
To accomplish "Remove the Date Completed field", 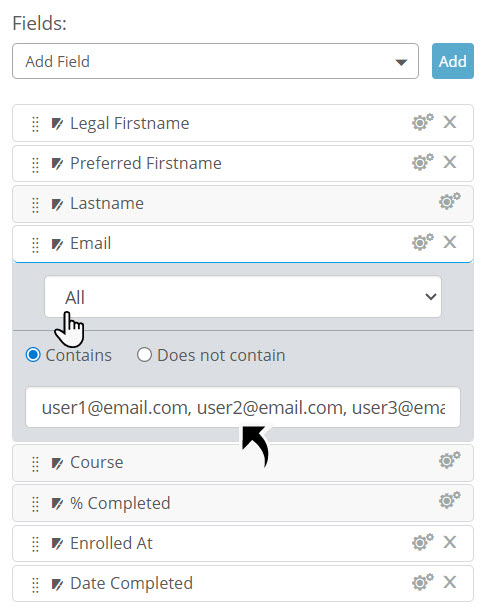I will coord(450,582).
